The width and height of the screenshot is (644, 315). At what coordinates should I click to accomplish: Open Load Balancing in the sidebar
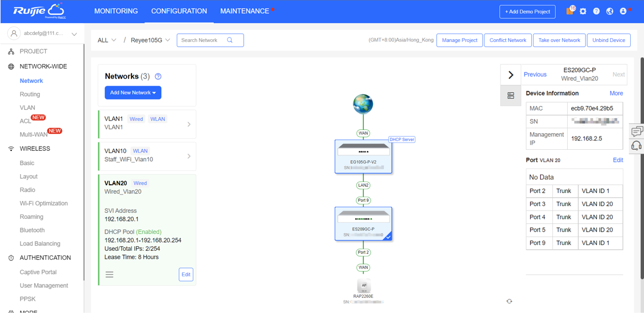[x=40, y=244]
